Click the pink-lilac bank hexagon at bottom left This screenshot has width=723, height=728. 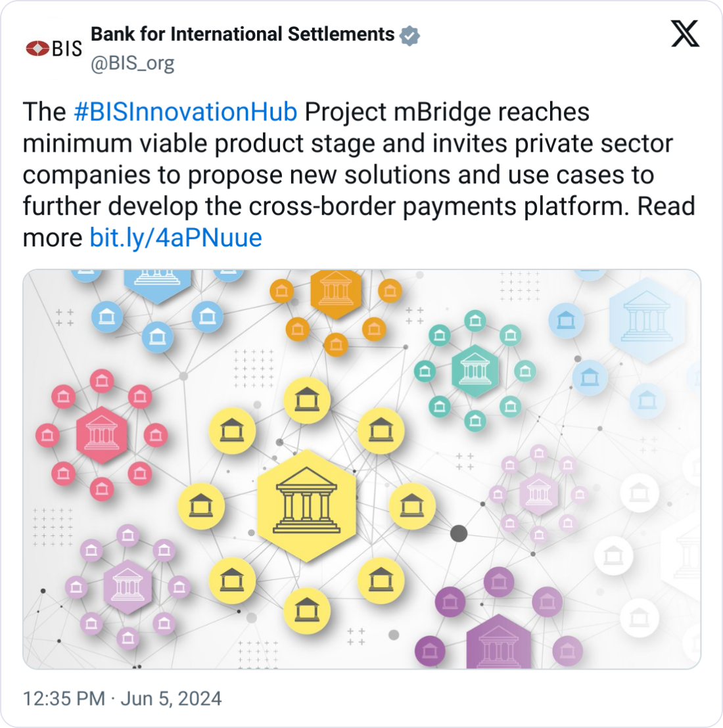128,587
